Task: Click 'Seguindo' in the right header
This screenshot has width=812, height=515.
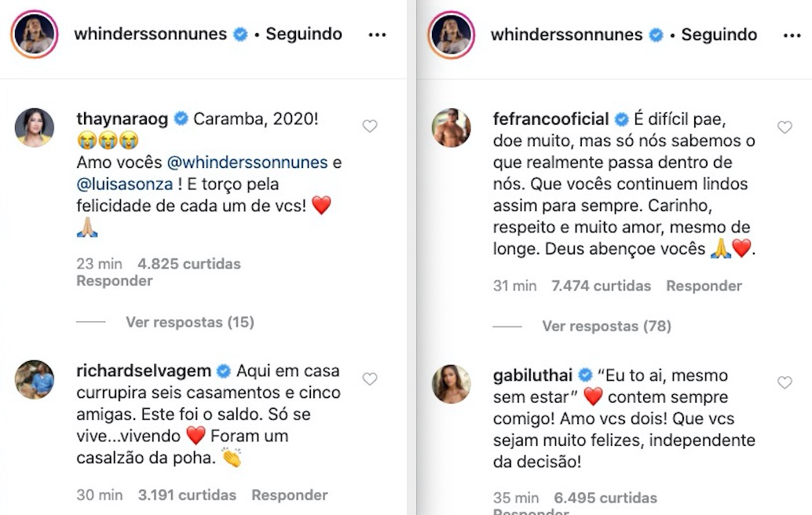Action: (719, 35)
